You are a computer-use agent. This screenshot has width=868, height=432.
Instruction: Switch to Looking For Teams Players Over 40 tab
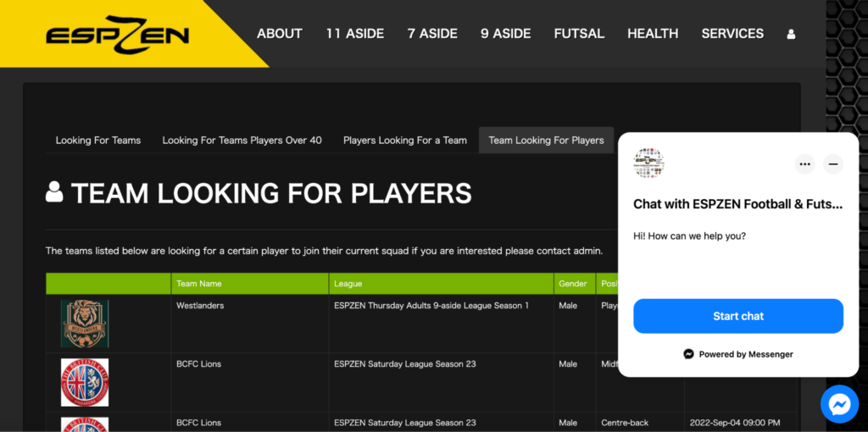click(242, 141)
